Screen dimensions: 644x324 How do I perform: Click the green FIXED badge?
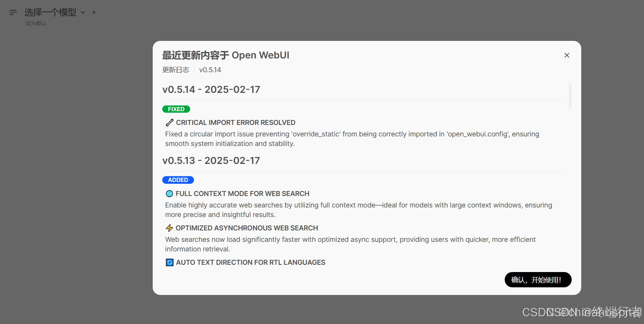tap(176, 109)
